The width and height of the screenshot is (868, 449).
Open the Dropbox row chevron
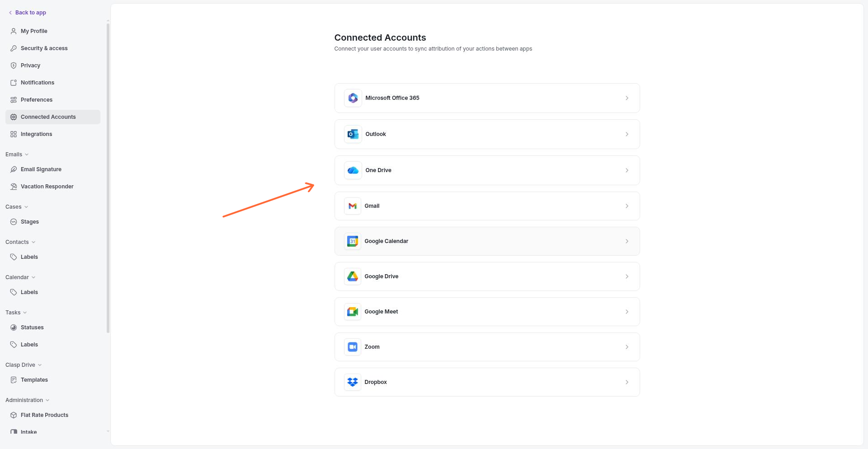[627, 382]
